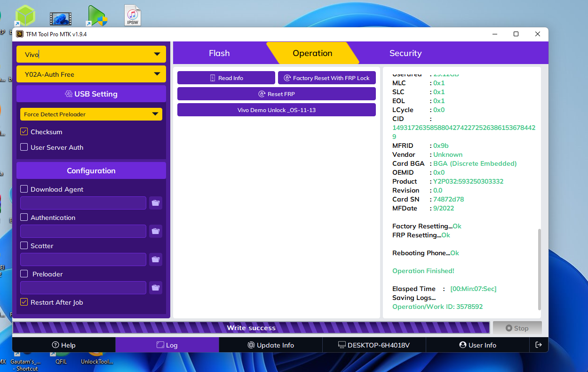Click the BGA (Discrete Embedded) value
This screenshot has width=588, height=372.
tap(475, 163)
